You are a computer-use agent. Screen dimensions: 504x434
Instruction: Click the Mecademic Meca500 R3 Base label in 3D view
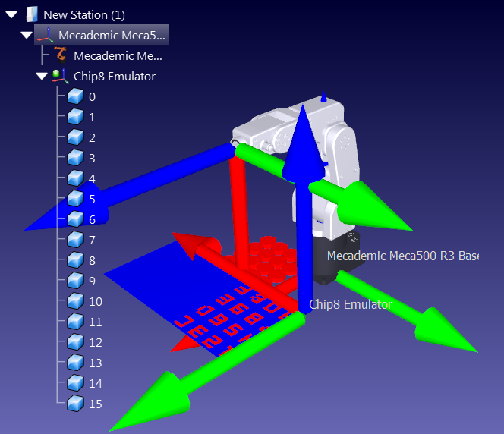[x=402, y=256]
